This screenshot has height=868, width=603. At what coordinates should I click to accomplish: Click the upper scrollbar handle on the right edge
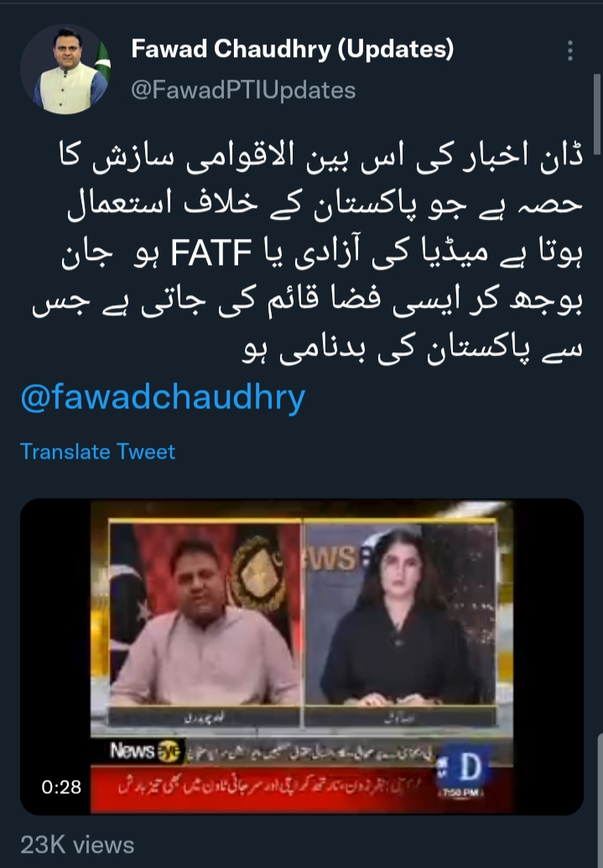click(x=597, y=115)
